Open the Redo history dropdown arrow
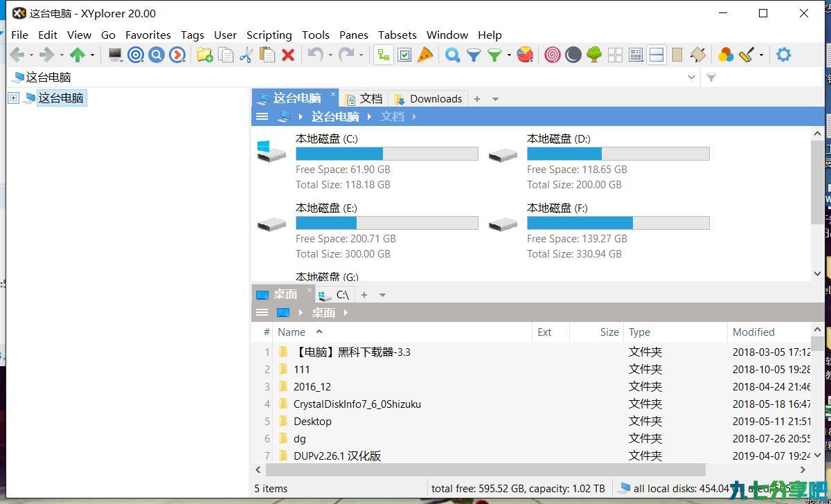Viewport: 831px width, 504px height. click(x=361, y=55)
